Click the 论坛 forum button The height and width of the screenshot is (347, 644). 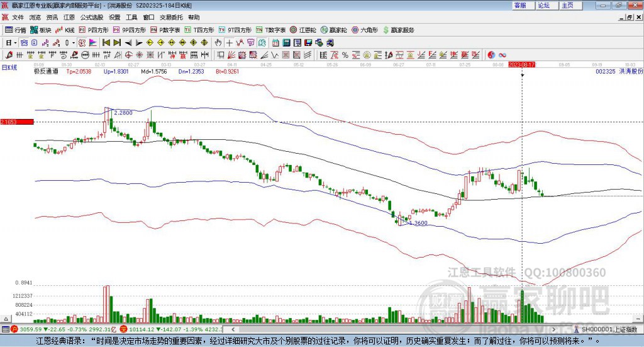(x=547, y=5)
